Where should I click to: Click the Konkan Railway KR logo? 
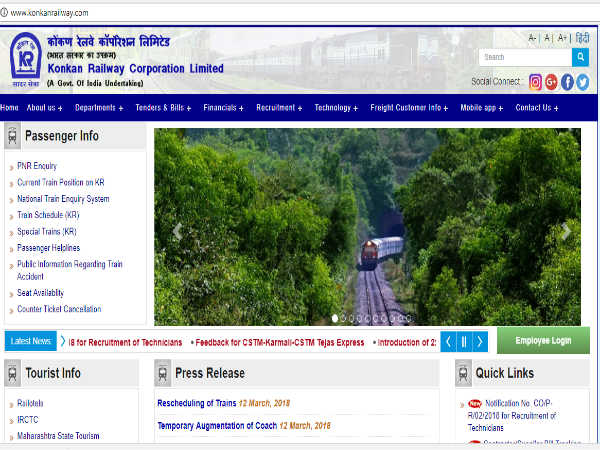[x=26, y=60]
